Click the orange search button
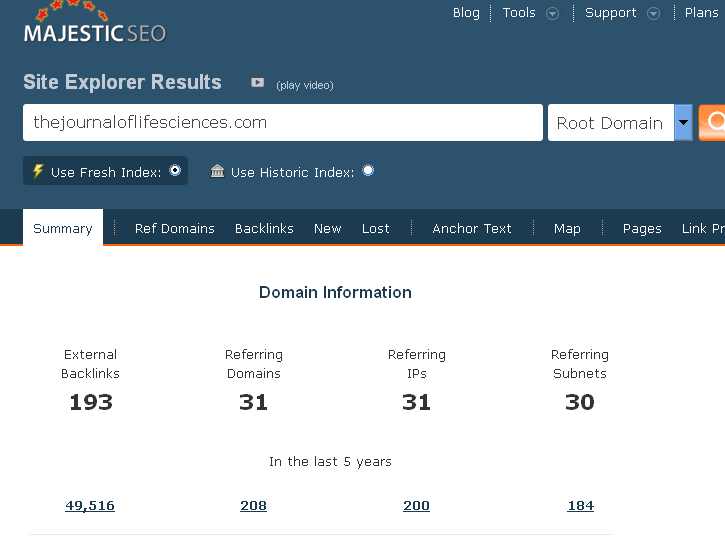This screenshot has width=725, height=557. click(712, 122)
